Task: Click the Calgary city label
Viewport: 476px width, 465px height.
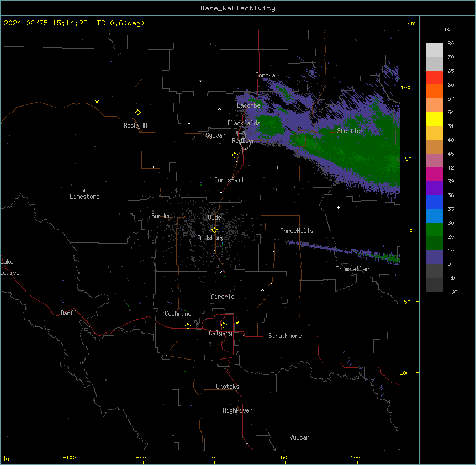Action: (221, 333)
